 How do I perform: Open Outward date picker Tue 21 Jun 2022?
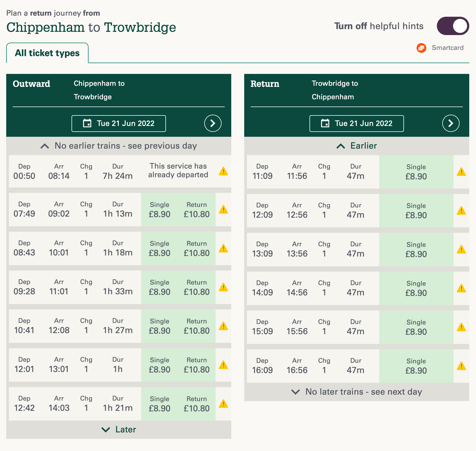tap(119, 124)
